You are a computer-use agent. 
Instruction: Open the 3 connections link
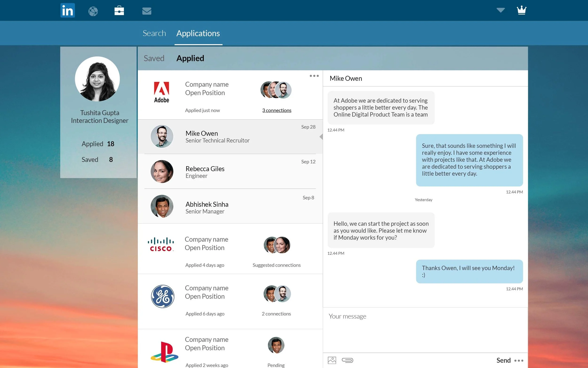(277, 110)
